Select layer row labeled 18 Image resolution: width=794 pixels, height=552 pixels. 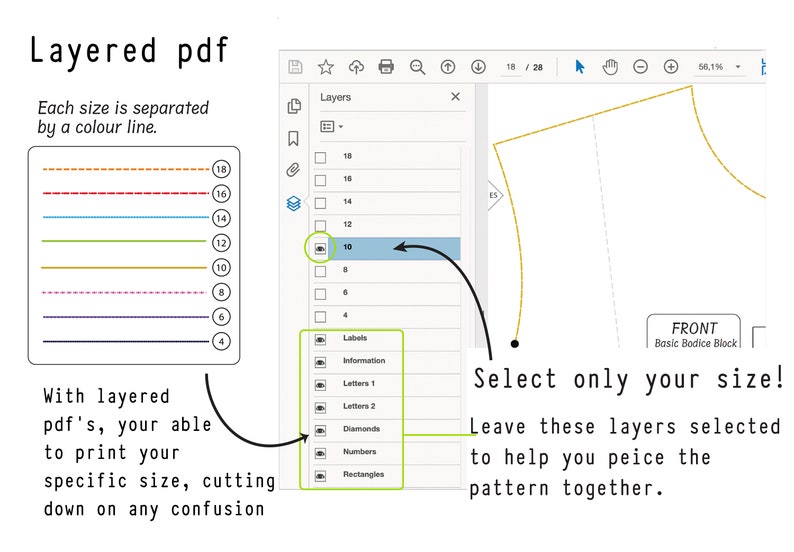386,157
